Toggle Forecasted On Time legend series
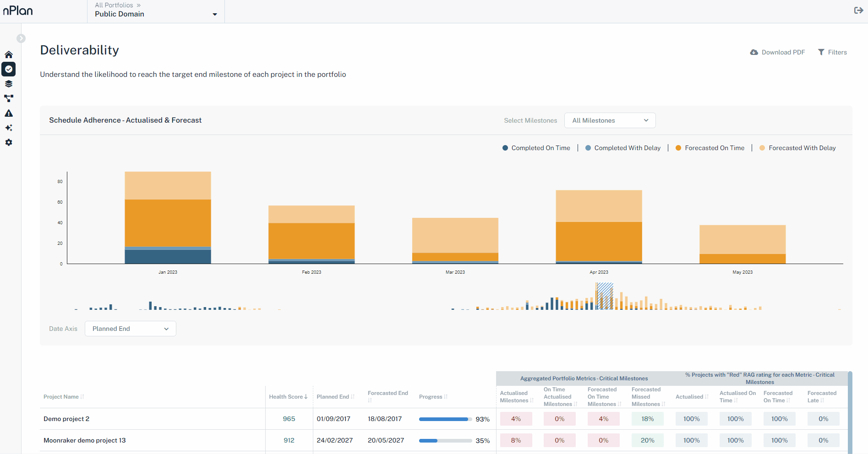The height and width of the screenshot is (454, 868). (x=710, y=148)
